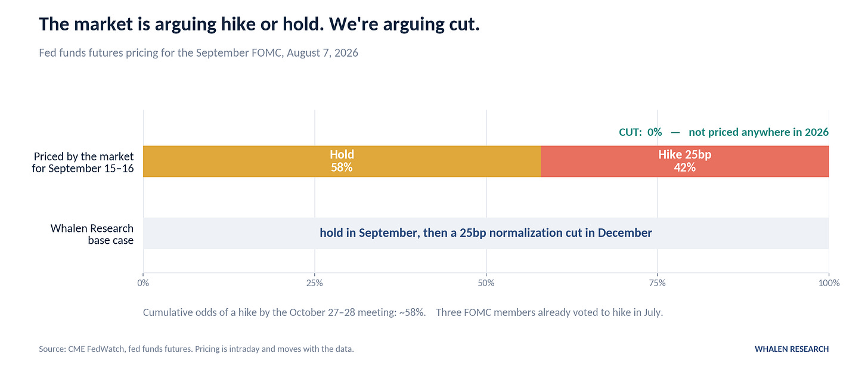Click the orange Hold 58% bar segment
Image resolution: width=868 pixels, height=366 pixels.
coord(342,161)
